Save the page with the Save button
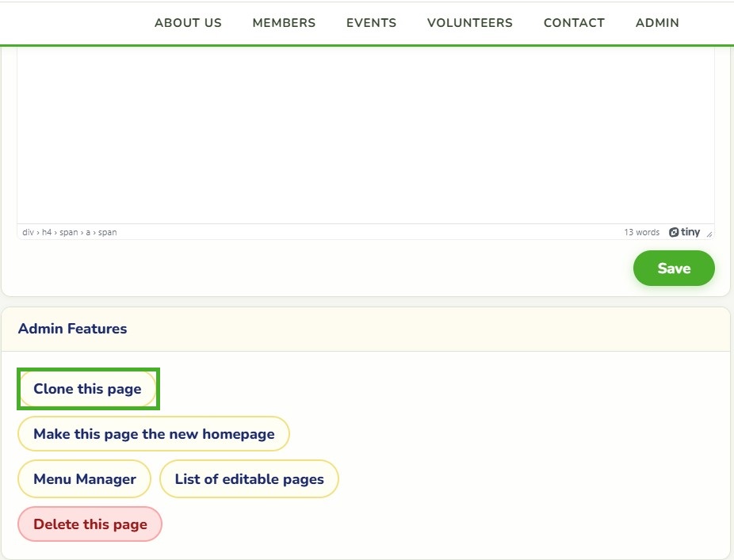Viewport: 734px width, 560px height. coord(674,268)
